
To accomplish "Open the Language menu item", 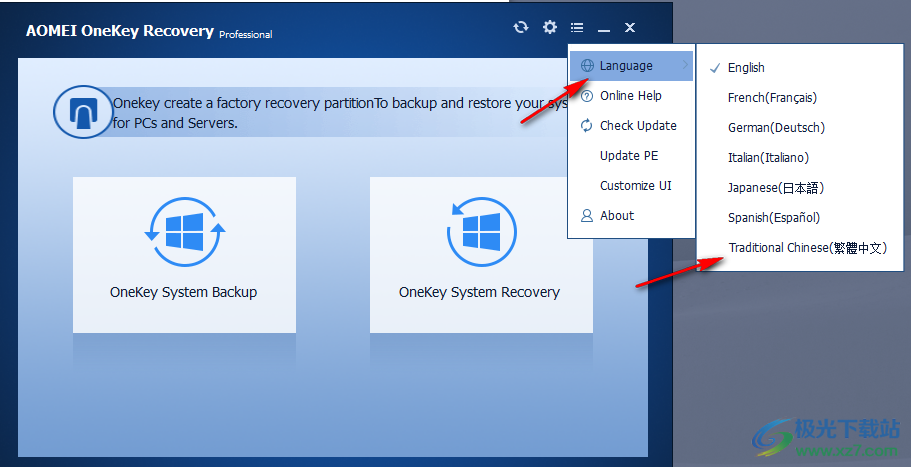I will pos(631,66).
